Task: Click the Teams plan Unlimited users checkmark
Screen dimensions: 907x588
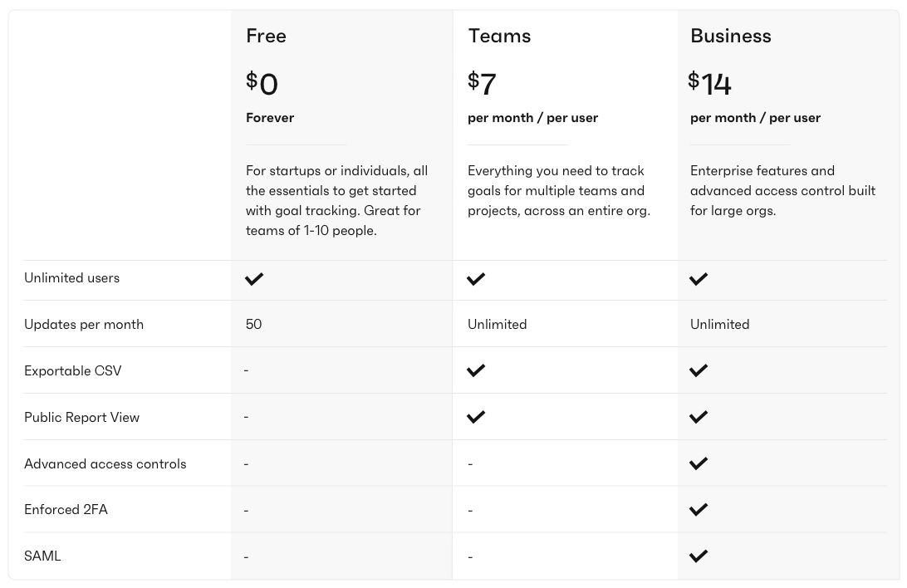Action: pos(476,279)
